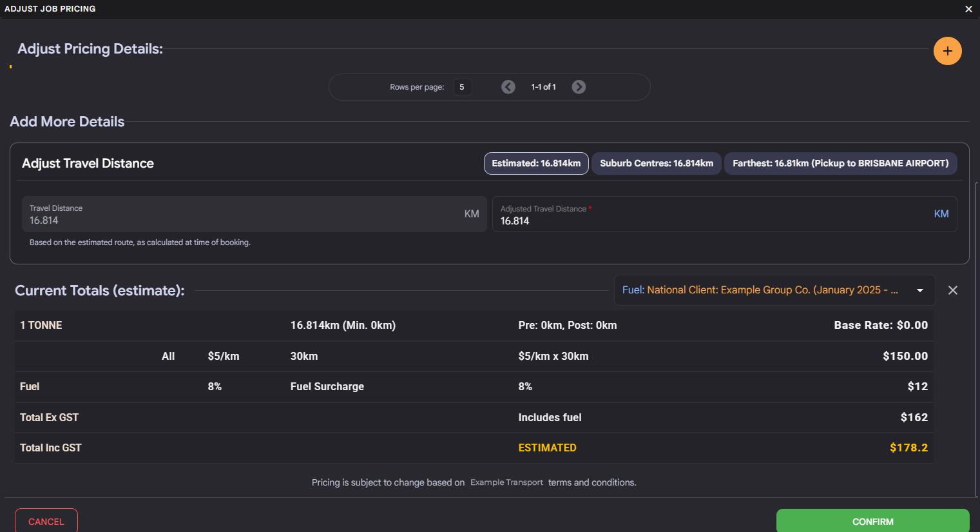Go to previous page arrow in pagination
This screenshot has height=532, width=980.
(x=508, y=87)
